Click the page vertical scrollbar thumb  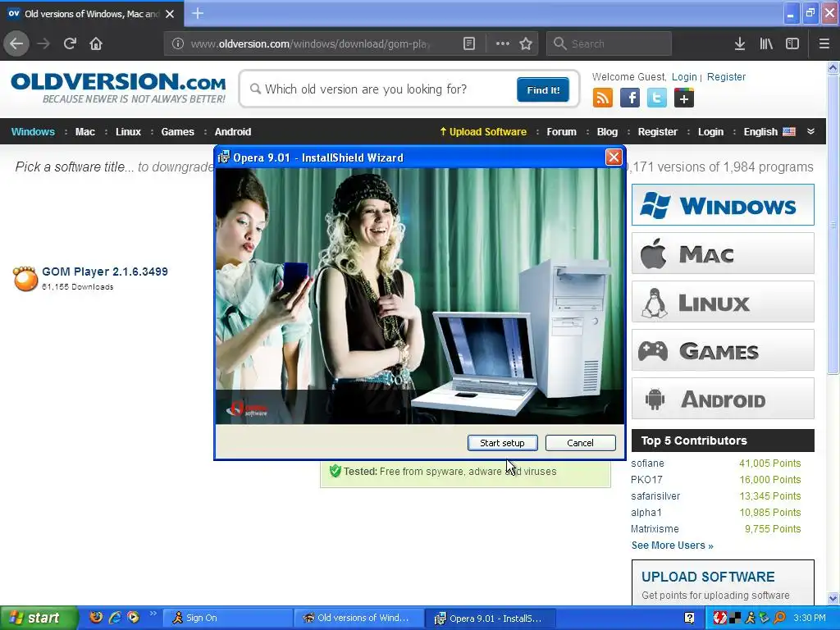tap(833, 225)
